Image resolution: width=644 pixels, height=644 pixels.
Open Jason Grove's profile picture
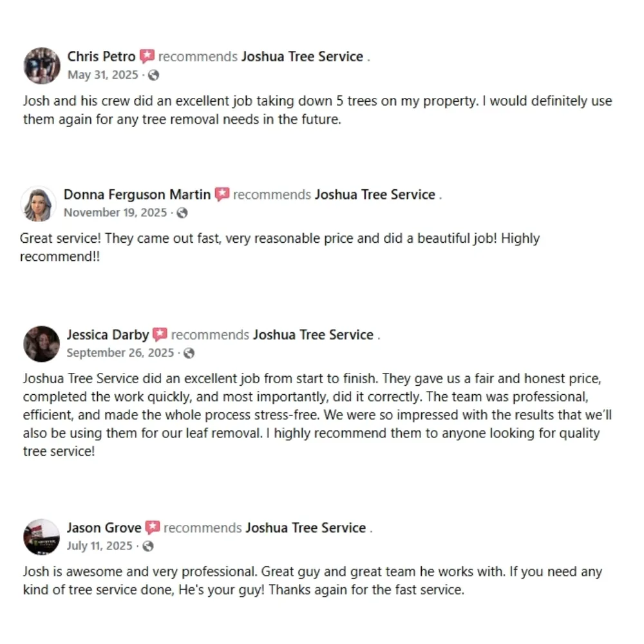pos(41,536)
